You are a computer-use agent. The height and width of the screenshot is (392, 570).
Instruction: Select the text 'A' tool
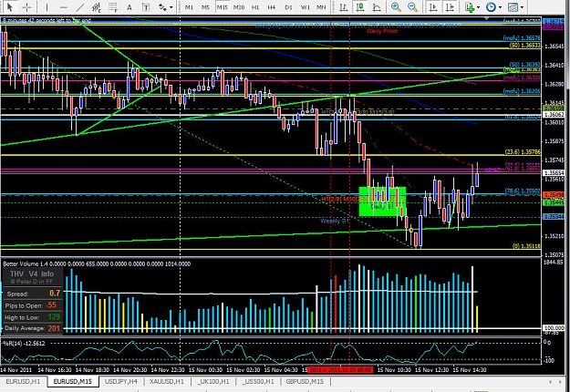coord(130,7)
